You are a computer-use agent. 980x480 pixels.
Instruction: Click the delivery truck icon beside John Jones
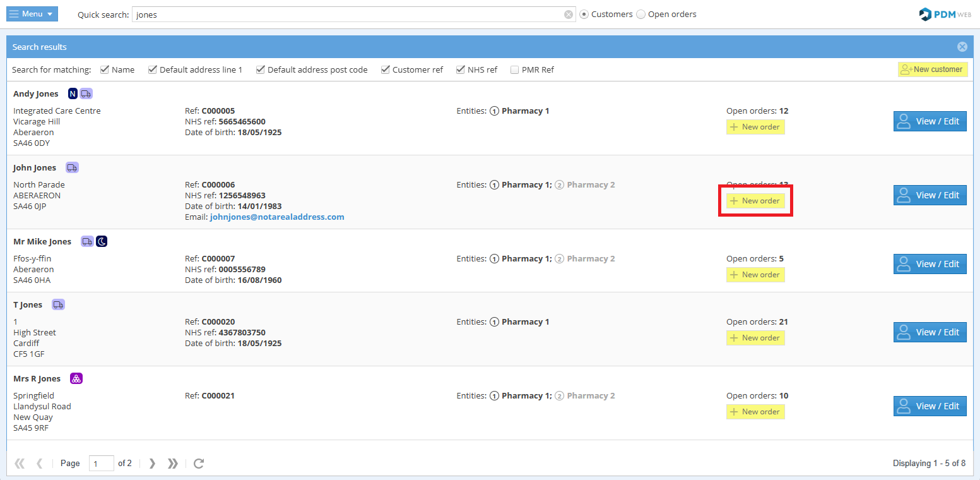coord(72,168)
